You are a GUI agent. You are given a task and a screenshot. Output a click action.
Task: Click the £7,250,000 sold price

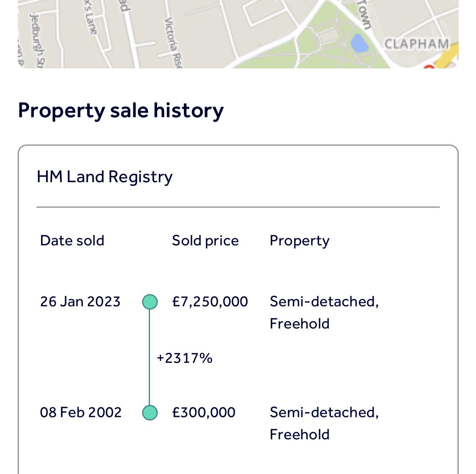[x=210, y=302]
